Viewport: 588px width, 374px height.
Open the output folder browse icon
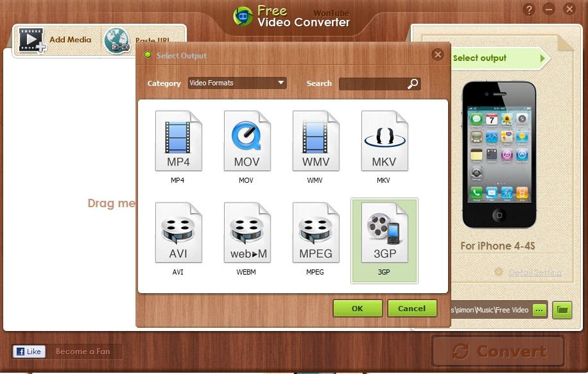(562, 310)
